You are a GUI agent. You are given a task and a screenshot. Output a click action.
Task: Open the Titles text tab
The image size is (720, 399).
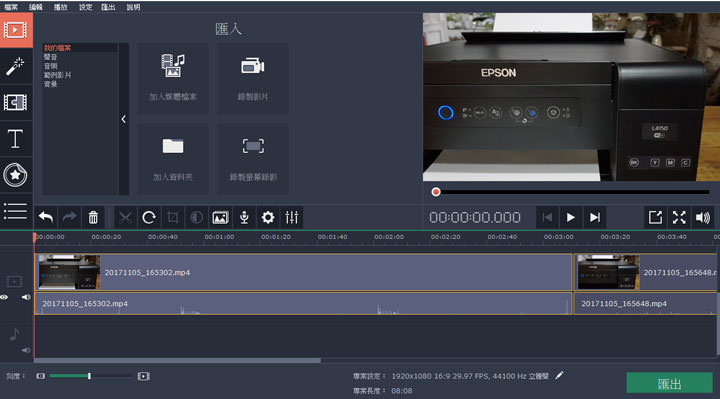[x=16, y=139]
